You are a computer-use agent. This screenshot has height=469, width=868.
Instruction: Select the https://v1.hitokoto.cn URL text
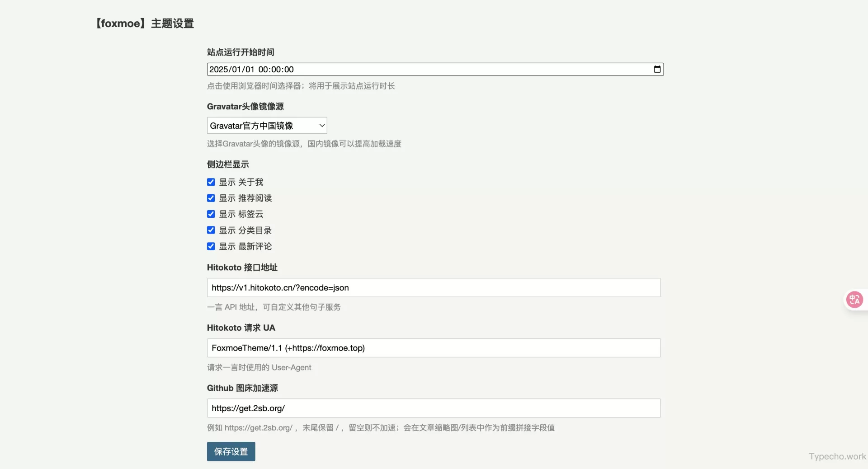click(280, 287)
